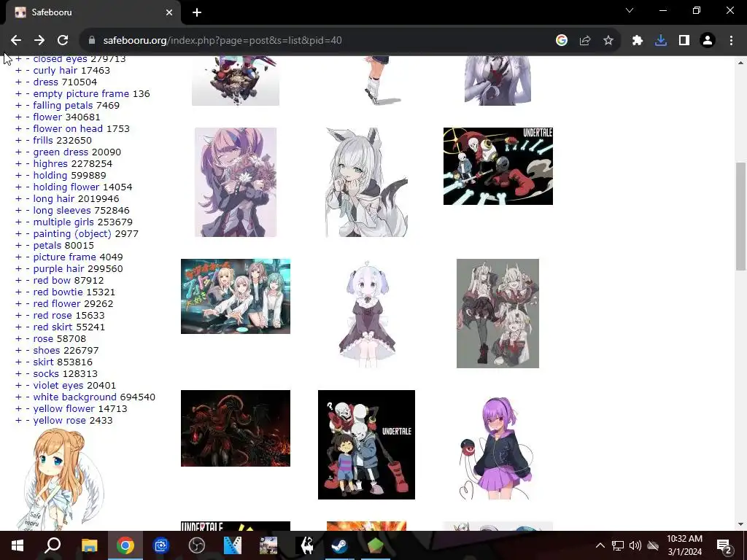Image resolution: width=747 pixels, height=560 pixels.
Task: Open Windows search from taskbar
Action: click(53, 545)
